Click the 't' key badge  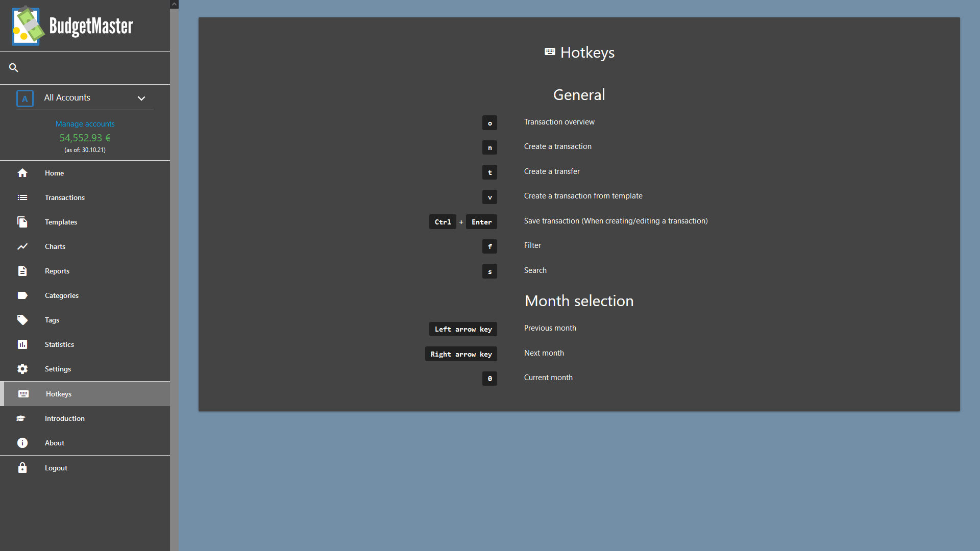point(489,172)
